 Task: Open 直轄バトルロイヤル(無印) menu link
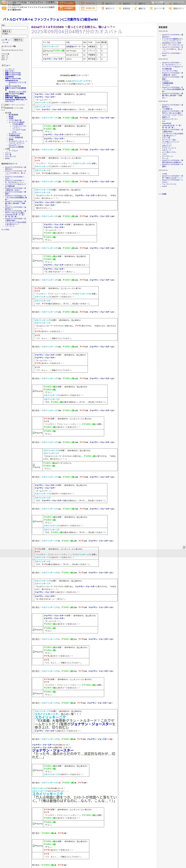coord(14,94)
